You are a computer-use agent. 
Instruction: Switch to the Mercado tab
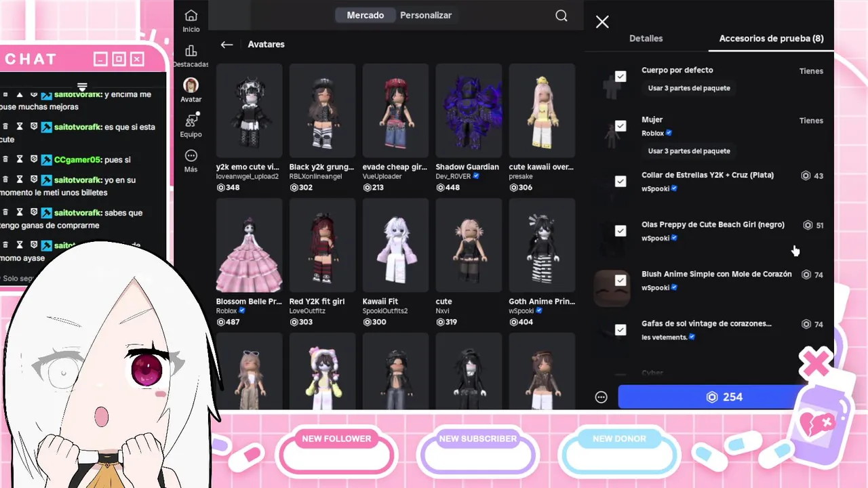[366, 15]
